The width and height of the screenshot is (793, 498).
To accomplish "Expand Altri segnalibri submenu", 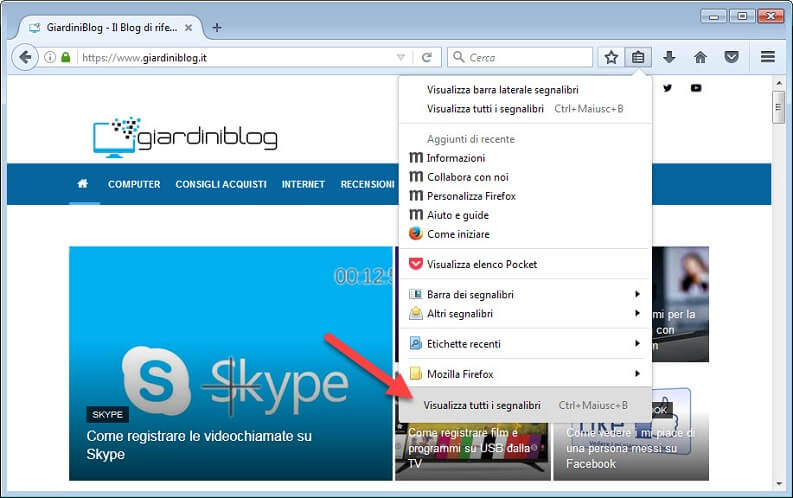I will click(x=525, y=313).
